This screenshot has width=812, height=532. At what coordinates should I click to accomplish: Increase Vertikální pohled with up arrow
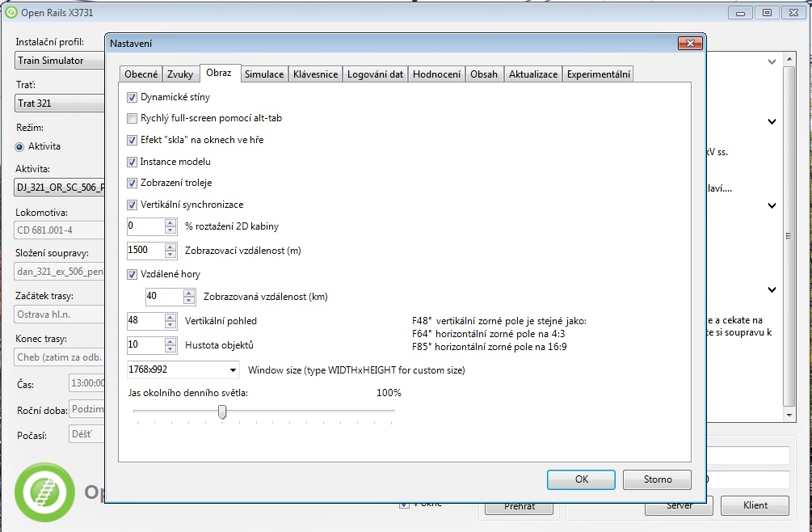coord(170,317)
